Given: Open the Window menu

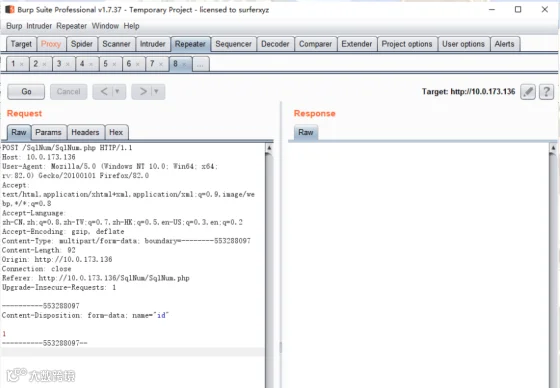Looking at the screenshot, I should coord(105,26).
